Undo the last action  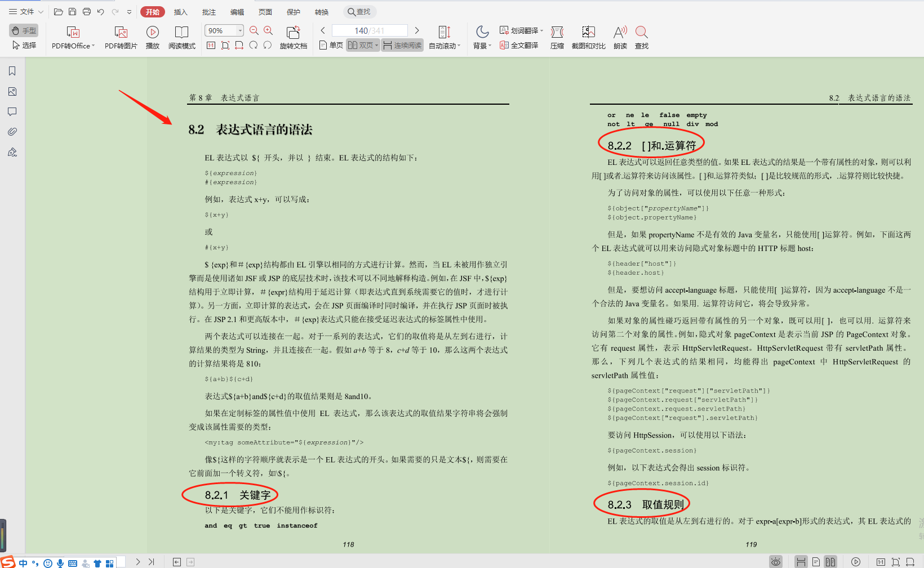point(101,12)
